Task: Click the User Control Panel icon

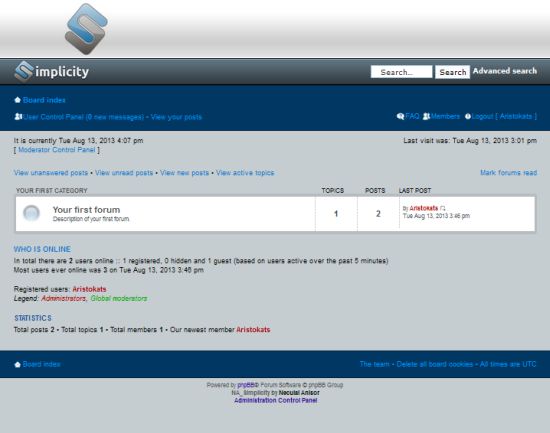Action: 18,116
